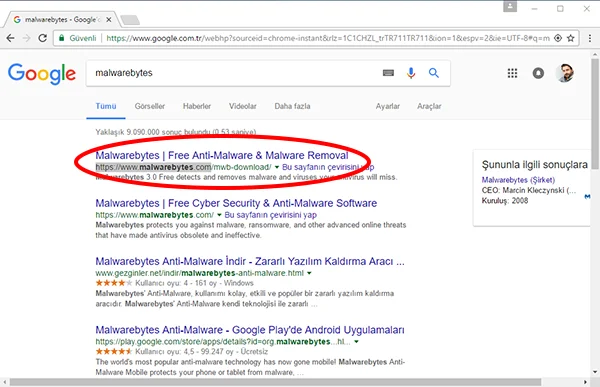Expand arrow beside gezginler.net URL
This screenshot has height=387, width=600.
point(309,273)
